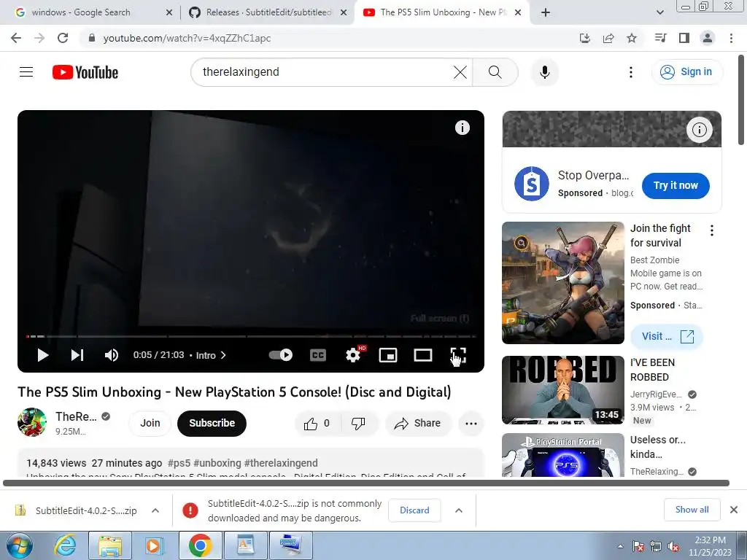
Task: Open options for zombie game ad
Action: (712, 230)
